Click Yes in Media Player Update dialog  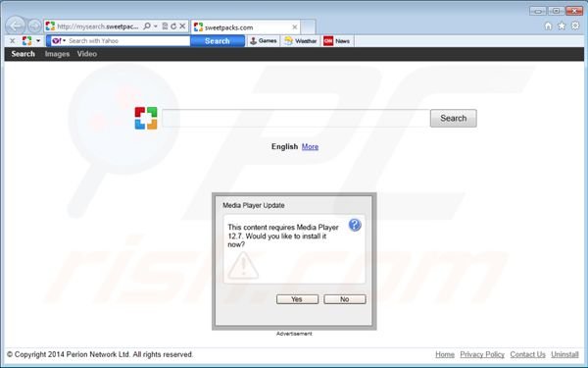coord(297,299)
